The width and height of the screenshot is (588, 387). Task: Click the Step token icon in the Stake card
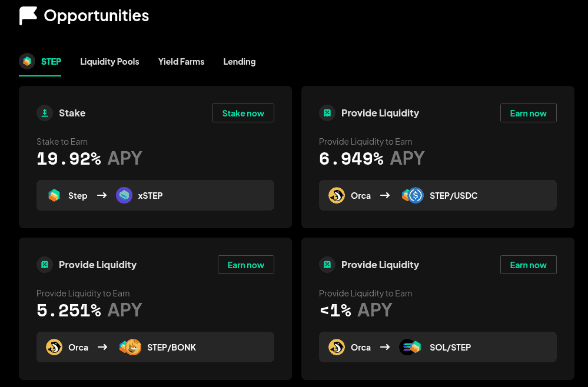(54, 195)
